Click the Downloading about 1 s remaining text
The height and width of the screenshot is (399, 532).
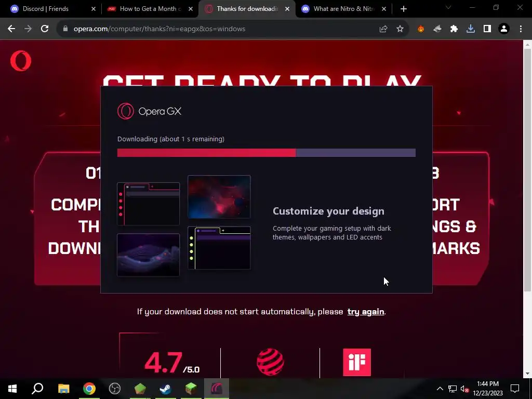pos(171,139)
